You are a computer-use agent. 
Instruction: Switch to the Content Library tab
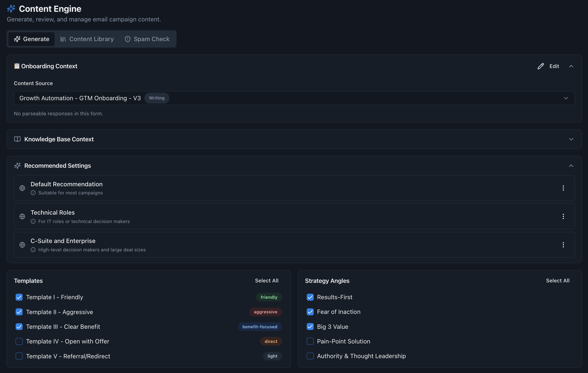coord(87,39)
